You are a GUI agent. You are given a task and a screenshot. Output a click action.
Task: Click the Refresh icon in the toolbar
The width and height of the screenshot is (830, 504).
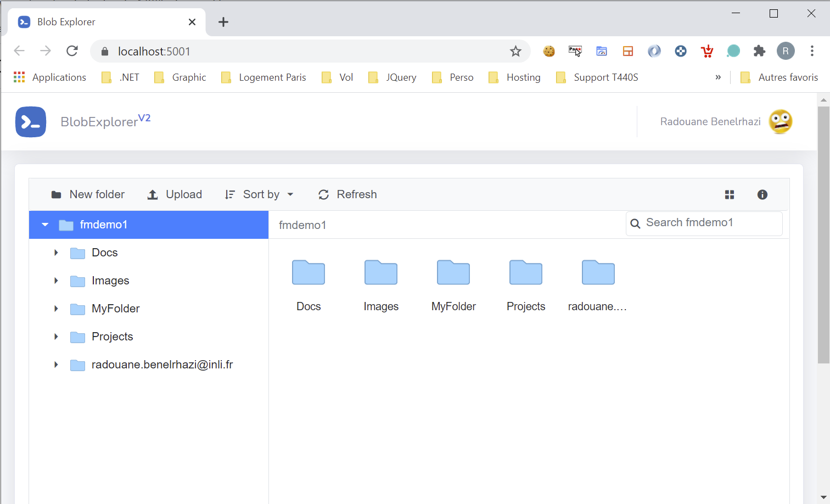323,194
